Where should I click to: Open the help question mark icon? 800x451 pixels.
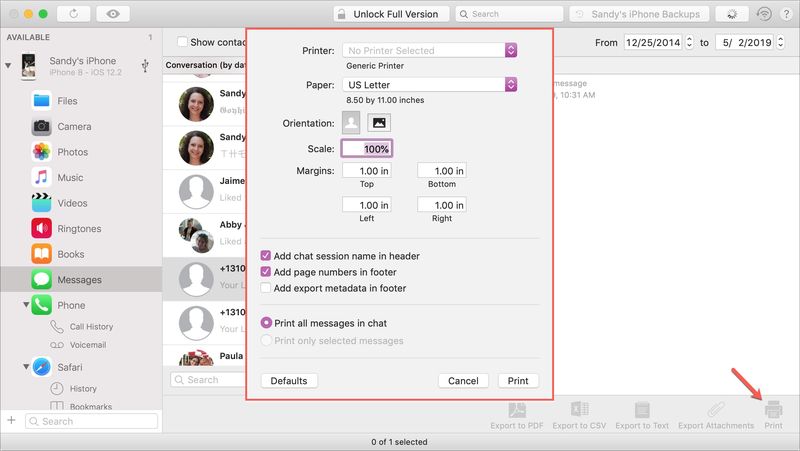tap(786, 14)
